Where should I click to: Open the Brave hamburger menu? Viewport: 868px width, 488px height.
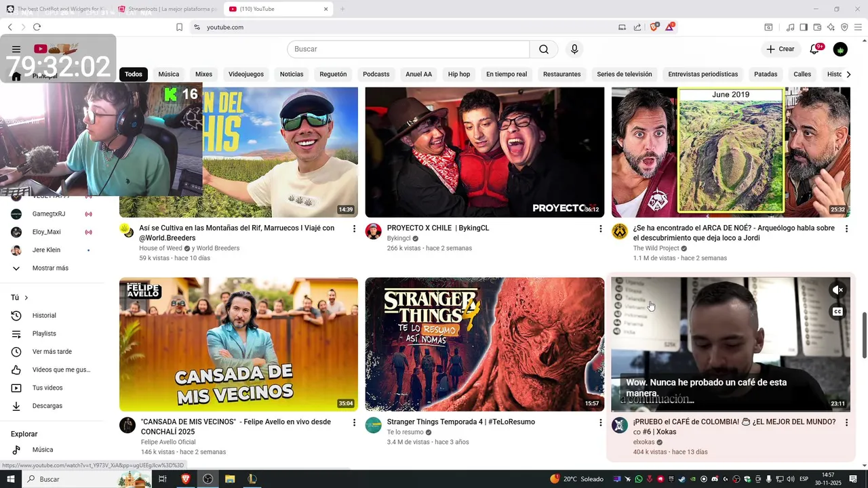pyautogui.click(x=858, y=27)
